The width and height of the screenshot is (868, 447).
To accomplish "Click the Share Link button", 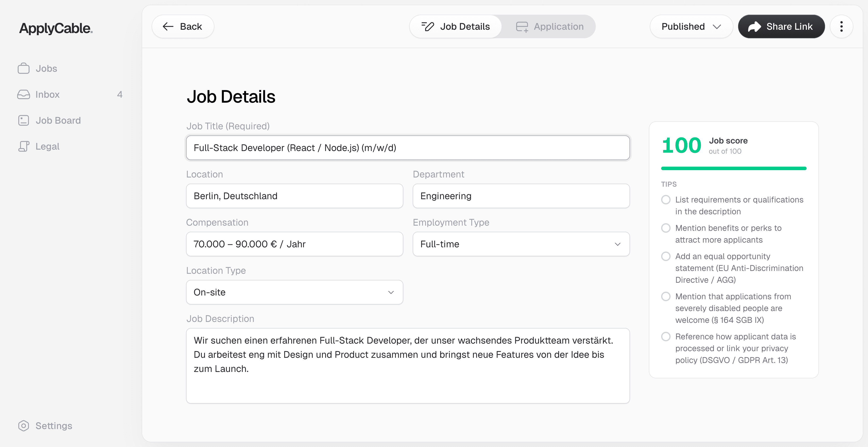I will [781, 26].
